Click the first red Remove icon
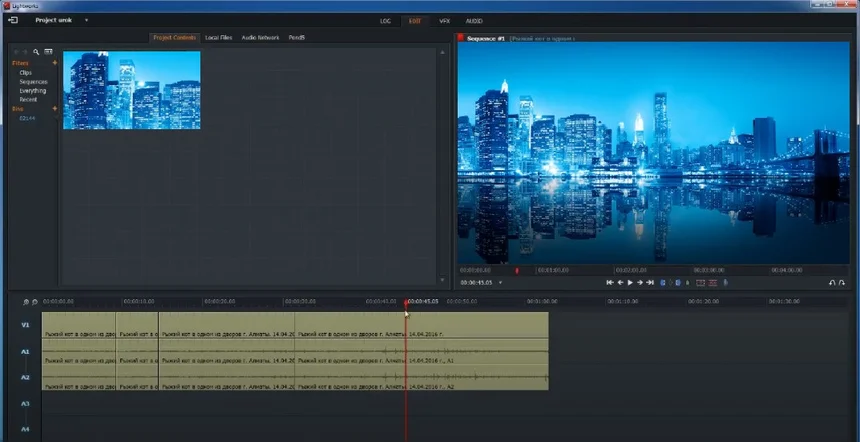The height and width of the screenshot is (442, 860). (x=700, y=282)
